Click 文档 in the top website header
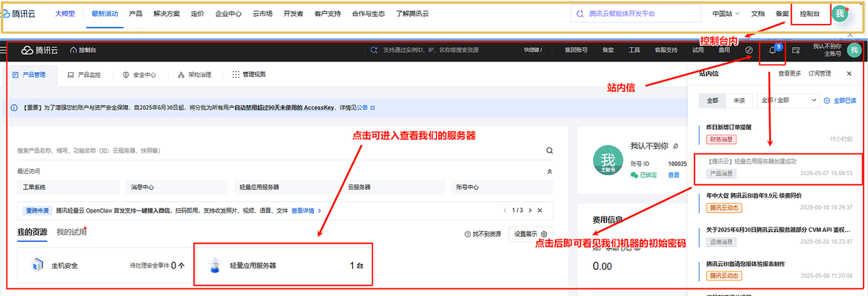 757,14
